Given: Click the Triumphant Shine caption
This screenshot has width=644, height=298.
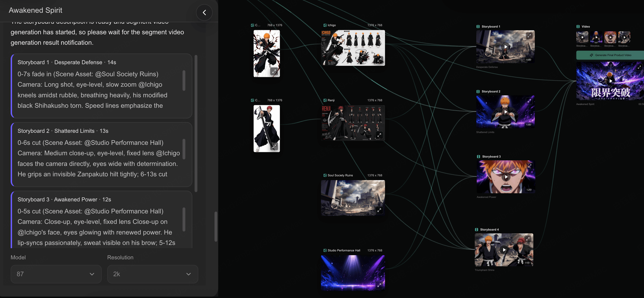Looking at the screenshot, I should (x=484, y=270).
